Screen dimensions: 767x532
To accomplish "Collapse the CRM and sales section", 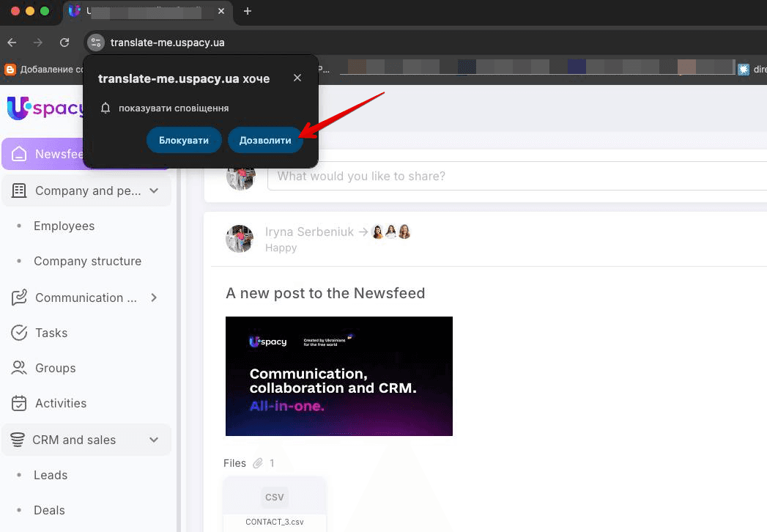I will point(154,440).
